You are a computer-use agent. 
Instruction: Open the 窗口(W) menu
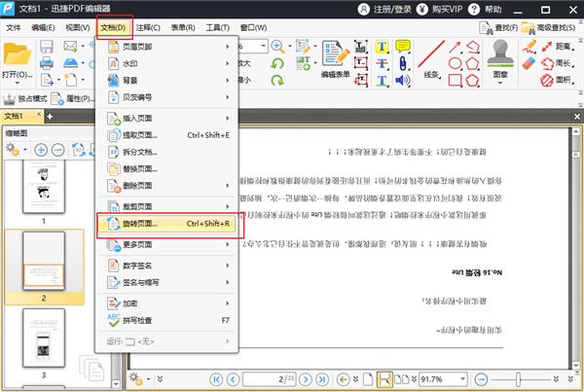[253, 27]
